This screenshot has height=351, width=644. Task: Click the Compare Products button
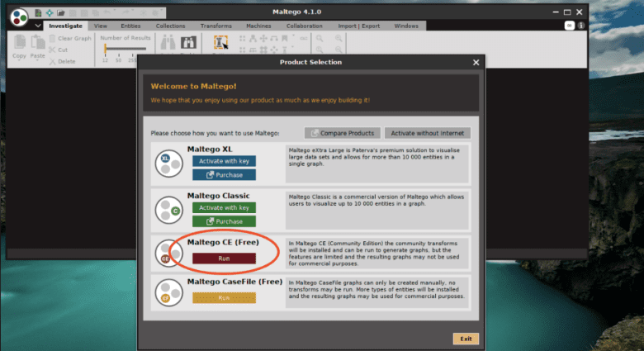(343, 133)
